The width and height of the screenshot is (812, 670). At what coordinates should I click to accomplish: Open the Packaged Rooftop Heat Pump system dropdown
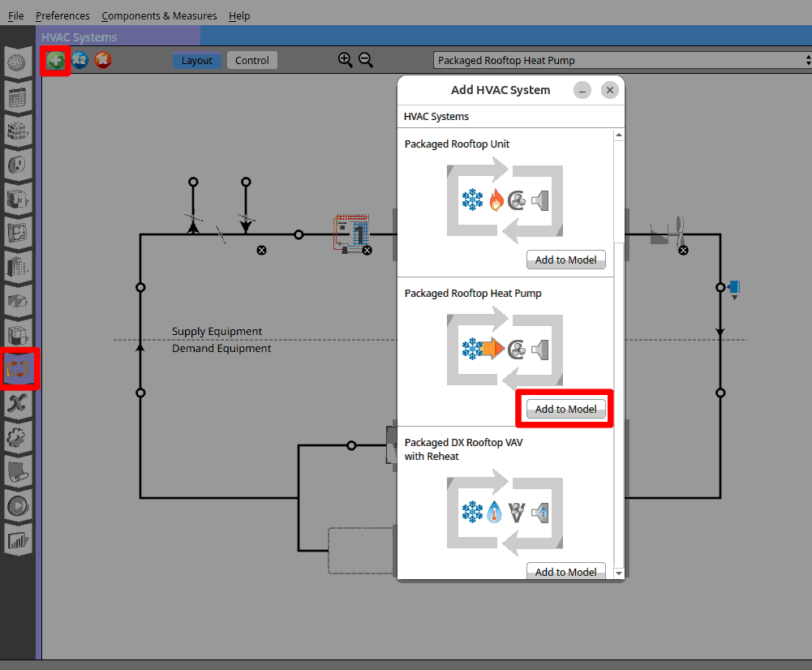pyautogui.click(x=622, y=60)
